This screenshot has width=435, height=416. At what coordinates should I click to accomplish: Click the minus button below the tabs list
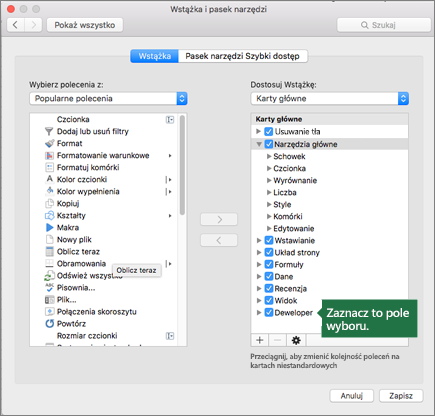(277, 340)
